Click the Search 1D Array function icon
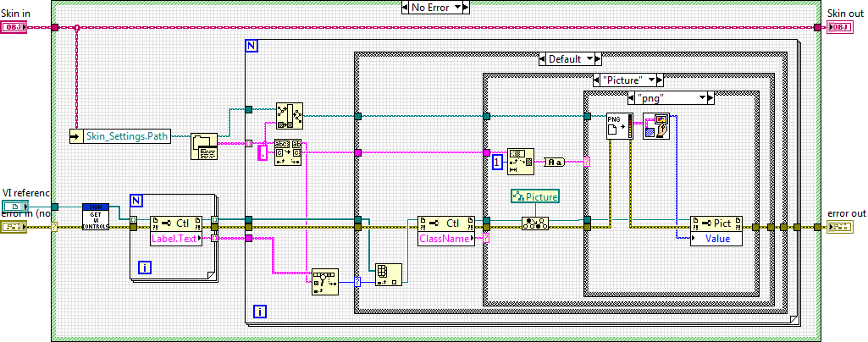The height and width of the screenshot is (342, 868). point(325,282)
